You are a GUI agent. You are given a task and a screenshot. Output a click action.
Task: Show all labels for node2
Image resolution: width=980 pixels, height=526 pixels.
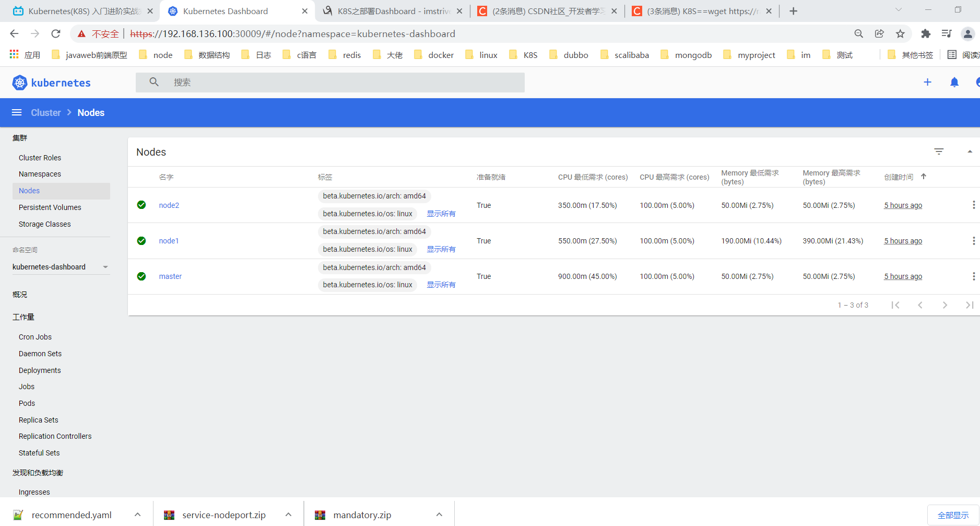click(x=441, y=214)
